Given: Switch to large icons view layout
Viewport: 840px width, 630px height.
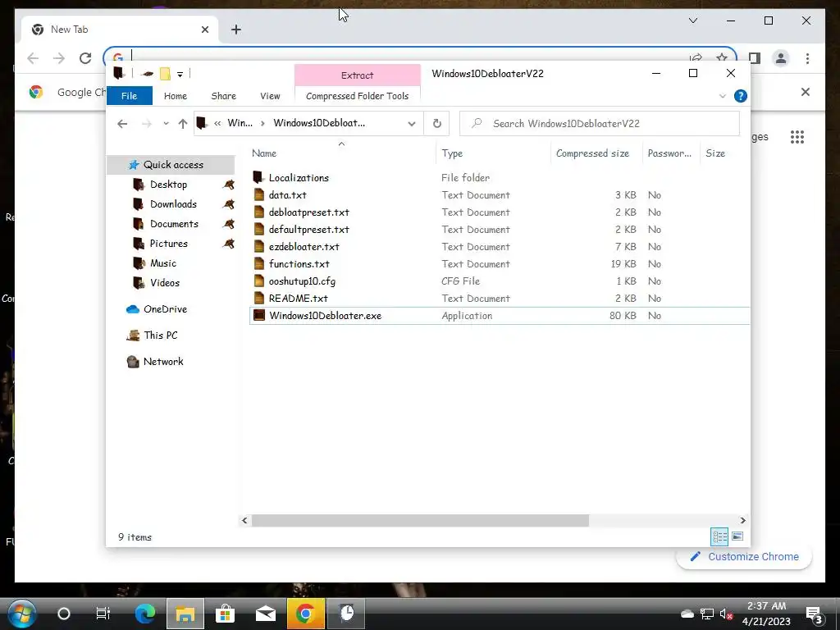Looking at the screenshot, I should point(737,536).
